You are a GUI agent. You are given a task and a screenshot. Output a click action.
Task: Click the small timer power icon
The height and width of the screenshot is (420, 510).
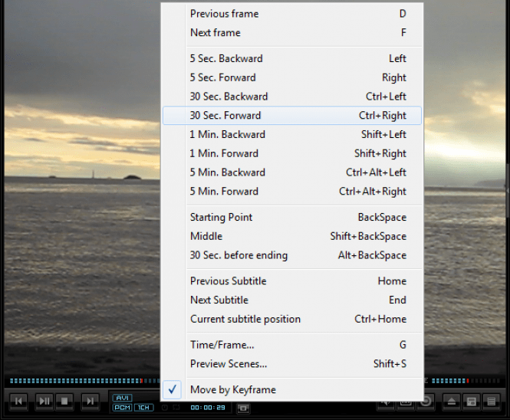point(165,407)
